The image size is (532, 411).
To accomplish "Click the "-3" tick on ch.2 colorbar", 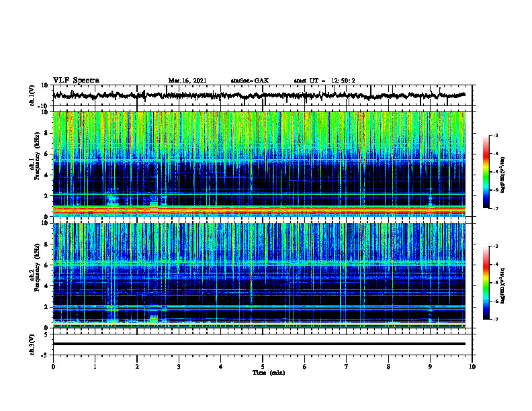I will 495,246.
